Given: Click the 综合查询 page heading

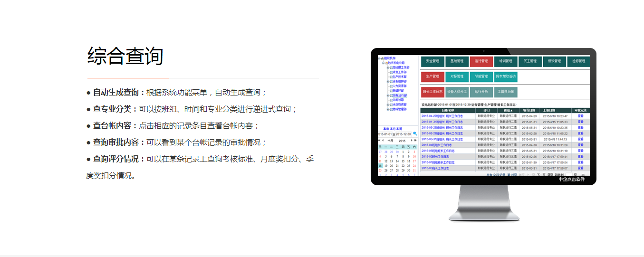Looking at the screenshot, I should pos(125,56).
